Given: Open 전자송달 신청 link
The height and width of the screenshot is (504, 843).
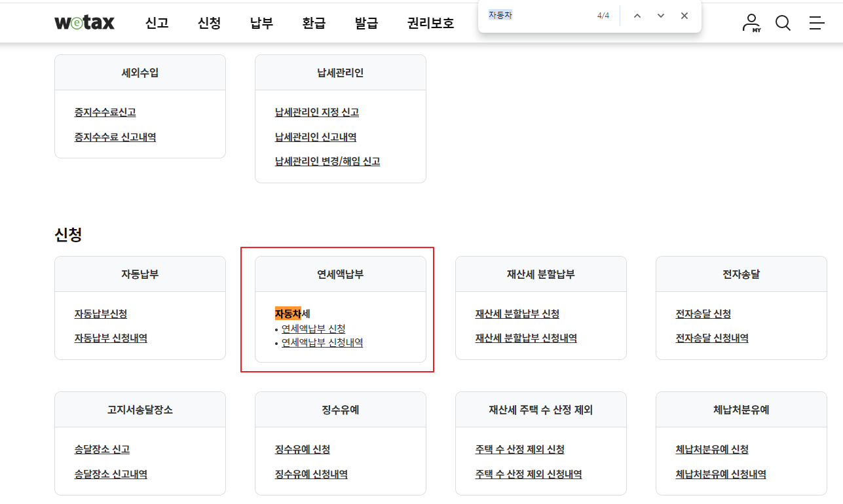Looking at the screenshot, I should tap(703, 314).
